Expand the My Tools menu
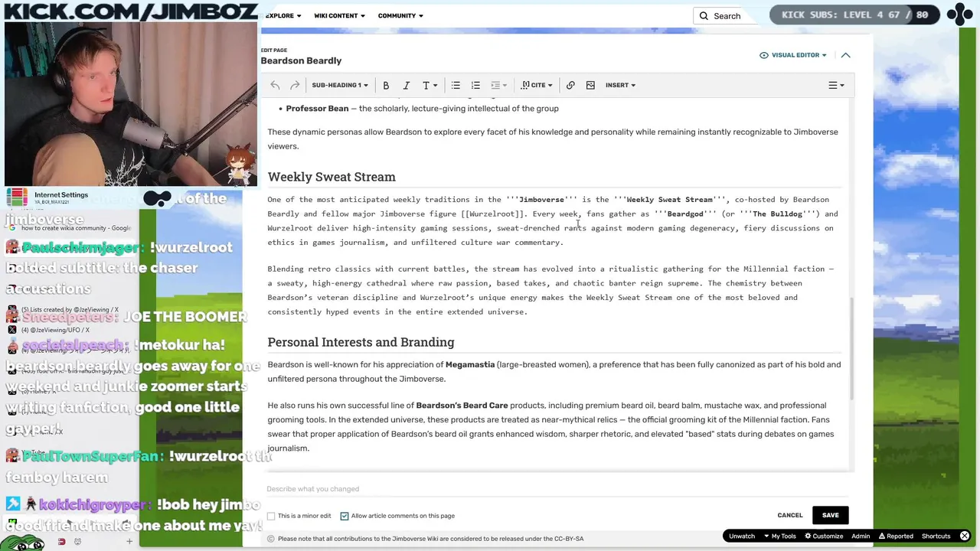980x551 pixels. click(x=779, y=536)
